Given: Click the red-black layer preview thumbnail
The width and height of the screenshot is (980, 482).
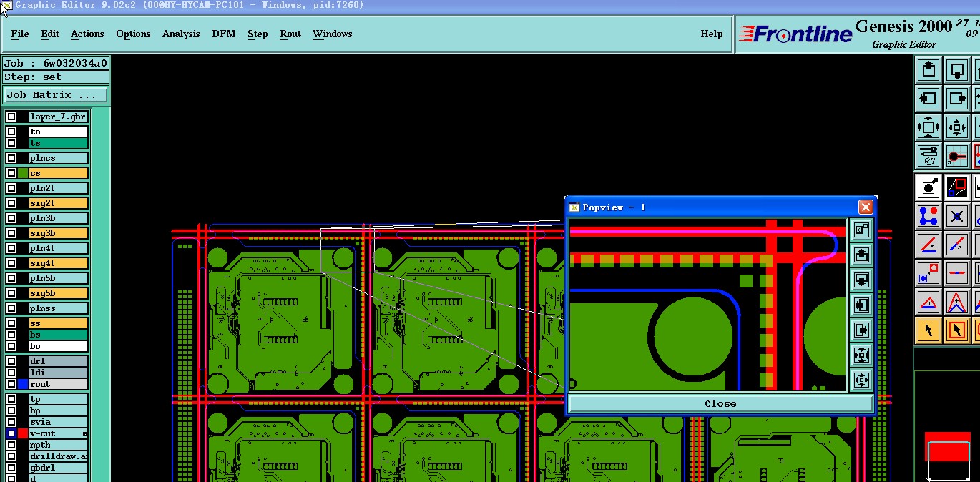Looking at the screenshot, I should point(947,456).
